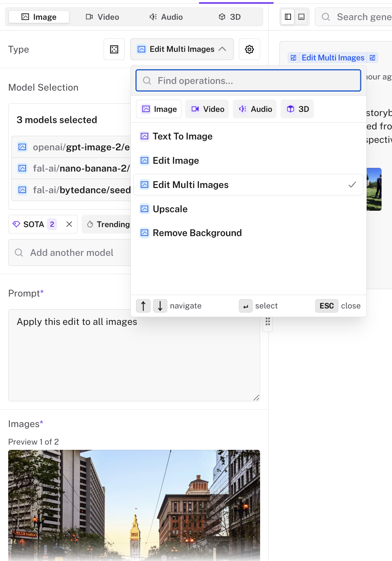This screenshot has width=392, height=561.
Task: Choose Text To Image operation
Action: [x=248, y=136]
